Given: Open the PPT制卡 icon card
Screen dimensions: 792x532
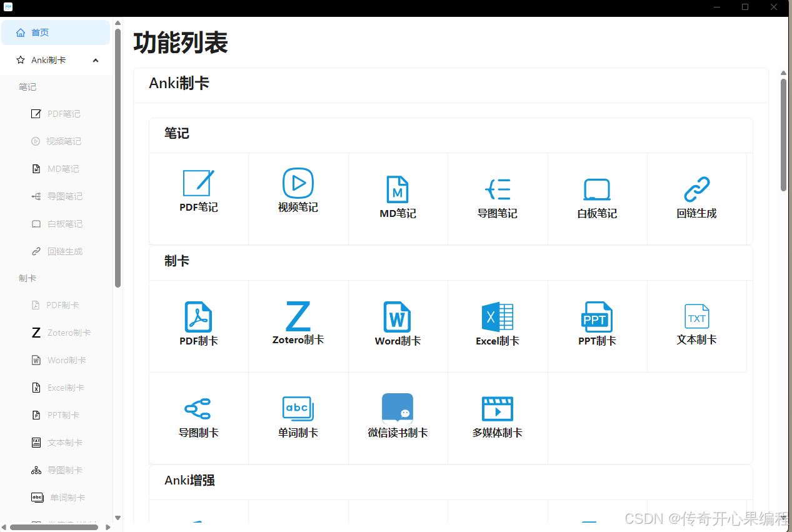Looking at the screenshot, I should 597,317.
